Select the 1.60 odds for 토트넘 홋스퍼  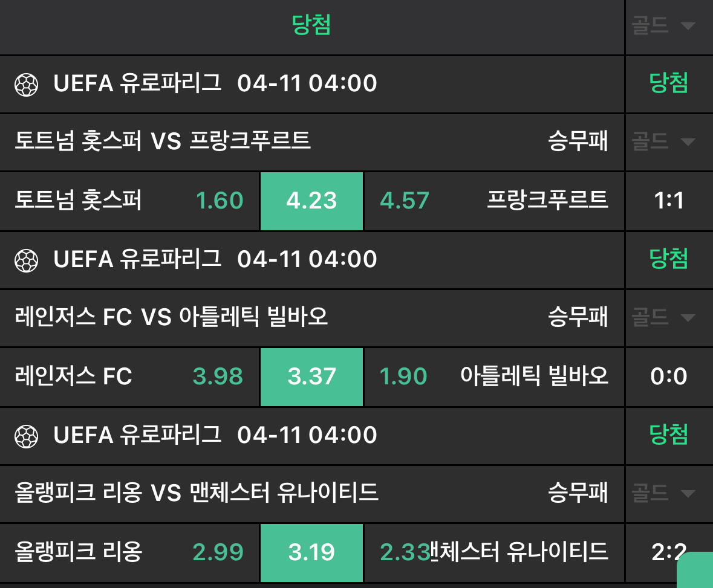coord(220,201)
